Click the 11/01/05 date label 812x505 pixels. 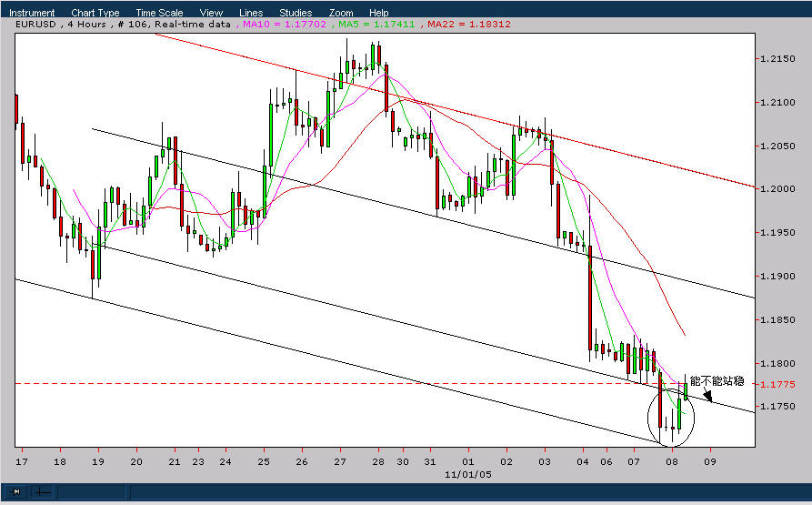pos(468,474)
